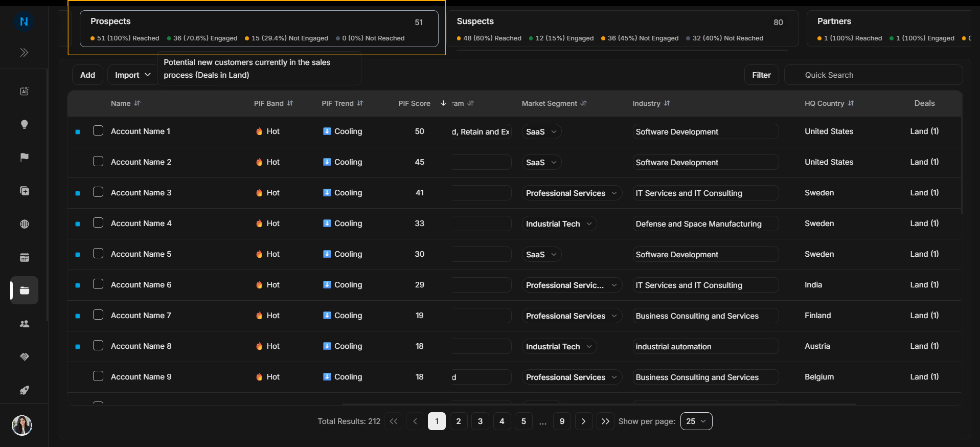Sort by PIF Trend sort icon

point(360,103)
